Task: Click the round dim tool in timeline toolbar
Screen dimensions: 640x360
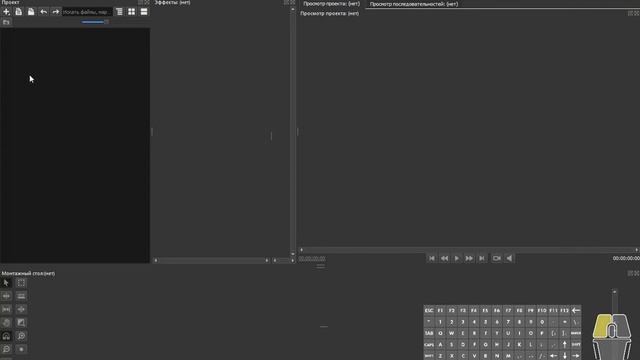Action: pos(6,322)
